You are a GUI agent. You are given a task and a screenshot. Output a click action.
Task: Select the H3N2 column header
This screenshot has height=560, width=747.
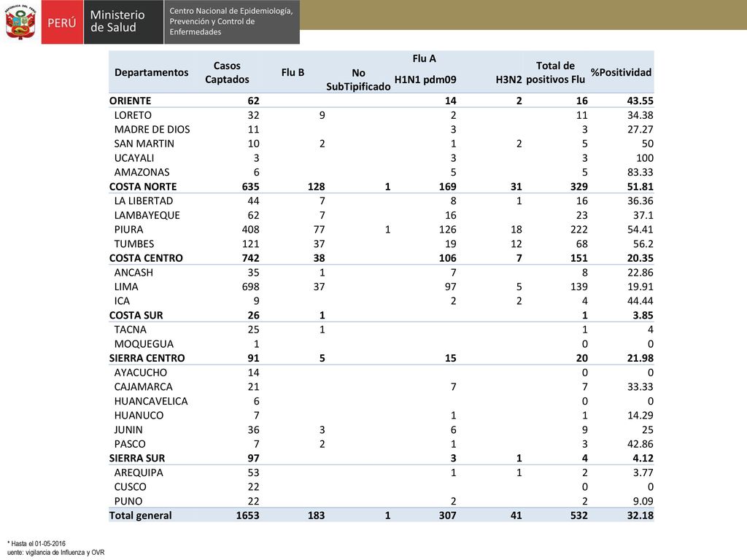coord(508,79)
